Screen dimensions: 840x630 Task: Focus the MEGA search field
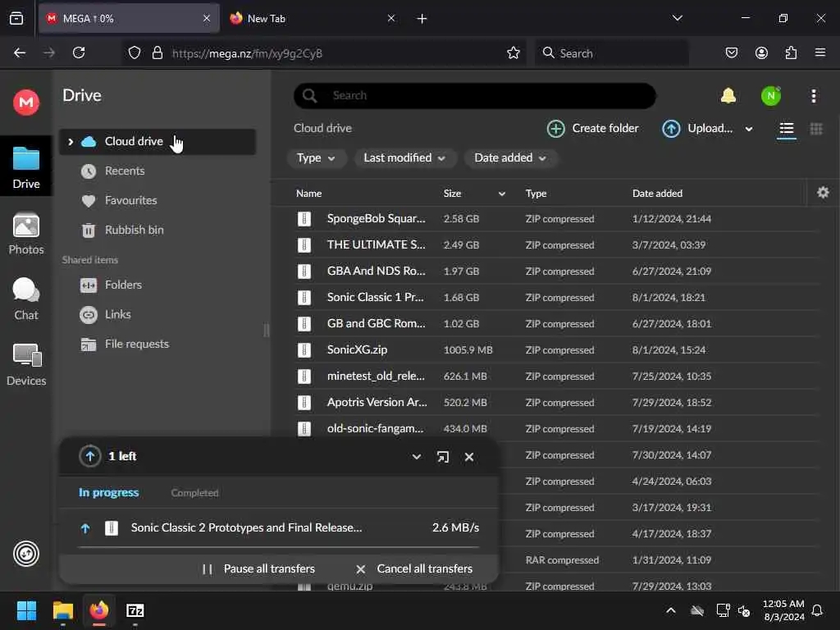(x=475, y=96)
